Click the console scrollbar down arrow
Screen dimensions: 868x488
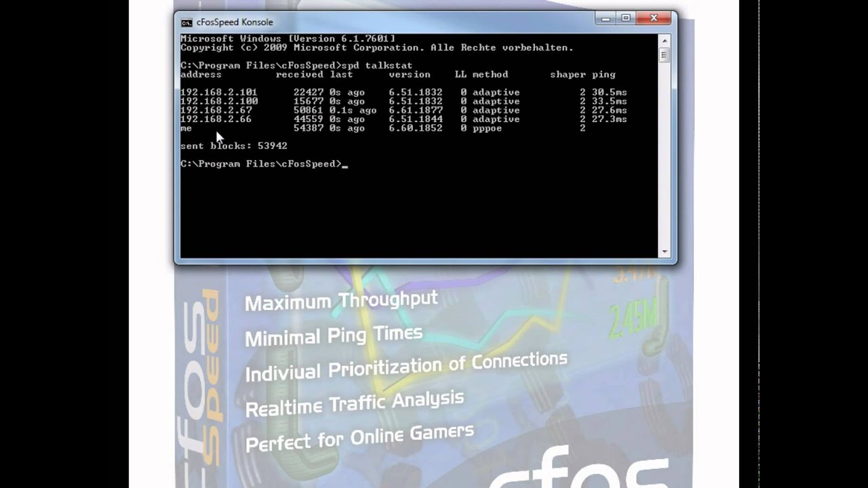[x=664, y=251]
